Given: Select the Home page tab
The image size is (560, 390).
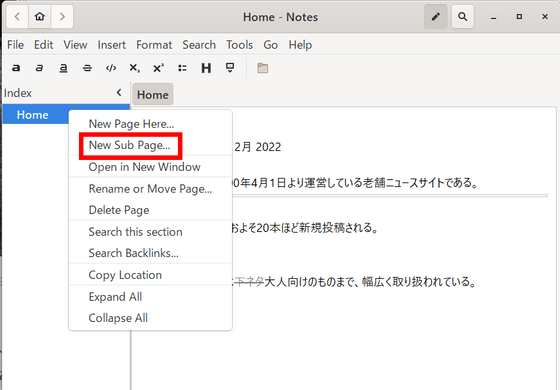Looking at the screenshot, I should pos(152,95).
